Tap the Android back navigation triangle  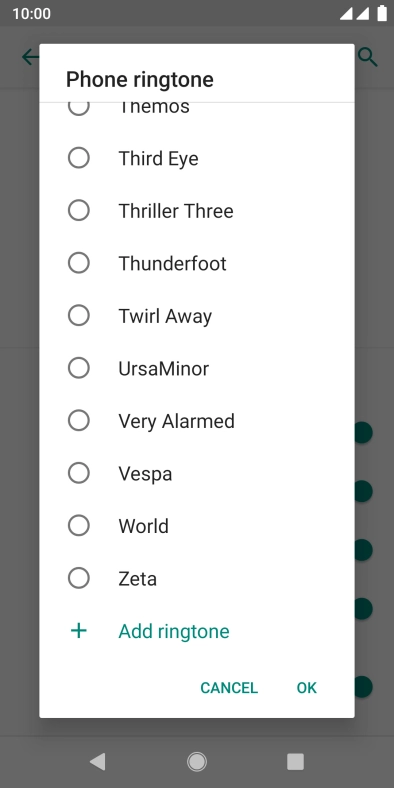97,762
